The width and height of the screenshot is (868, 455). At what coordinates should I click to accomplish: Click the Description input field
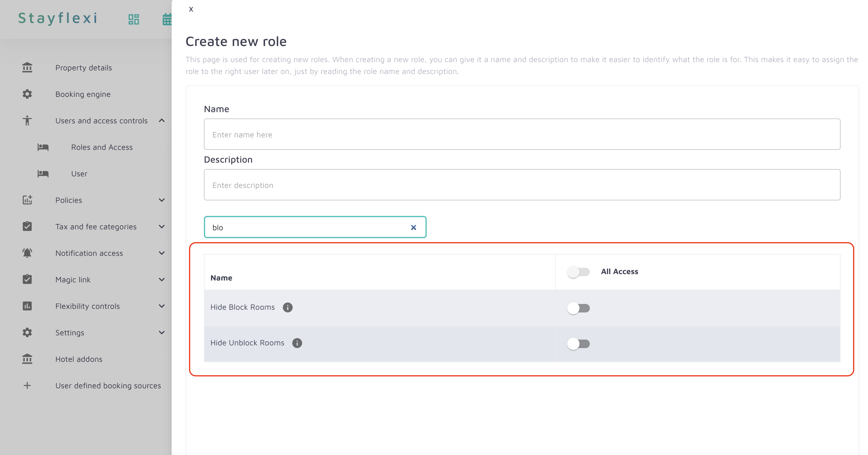coord(522,185)
